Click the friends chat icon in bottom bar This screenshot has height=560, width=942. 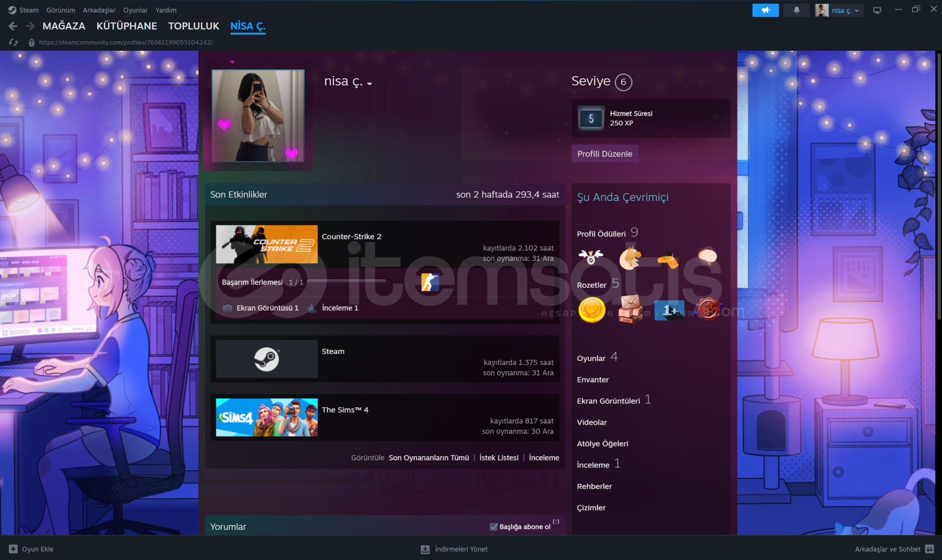[x=930, y=549]
